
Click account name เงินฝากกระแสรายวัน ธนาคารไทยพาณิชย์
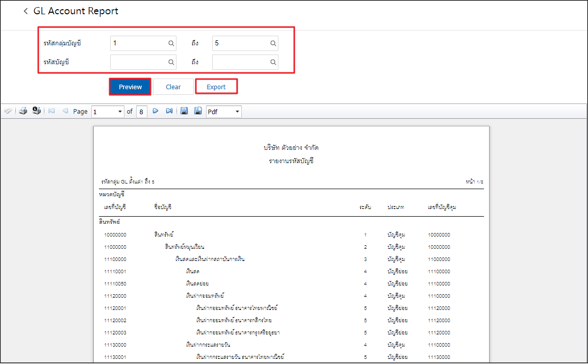[x=240, y=357]
